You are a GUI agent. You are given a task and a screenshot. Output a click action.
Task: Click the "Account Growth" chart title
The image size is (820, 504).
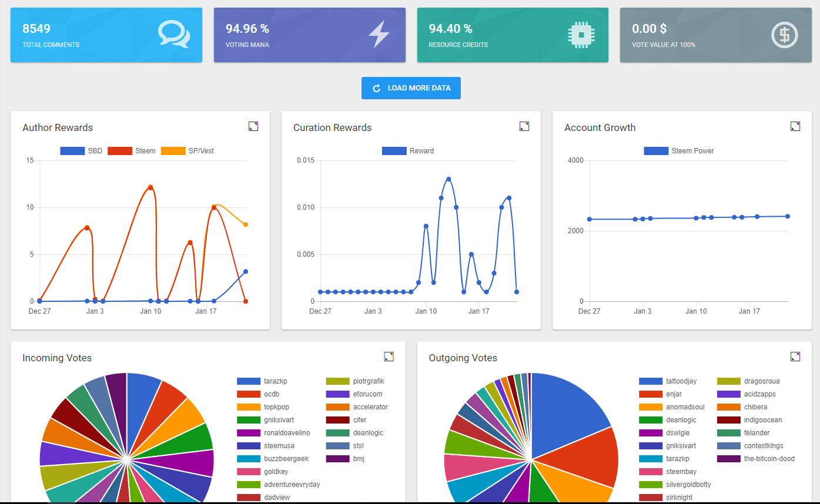(x=600, y=127)
